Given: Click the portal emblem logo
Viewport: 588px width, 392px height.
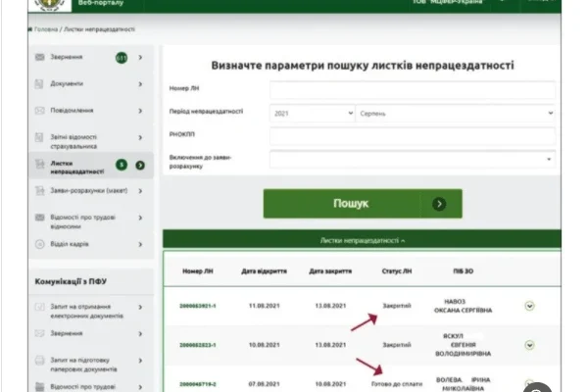Looking at the screenshot, I should click(x=50, y=5).
